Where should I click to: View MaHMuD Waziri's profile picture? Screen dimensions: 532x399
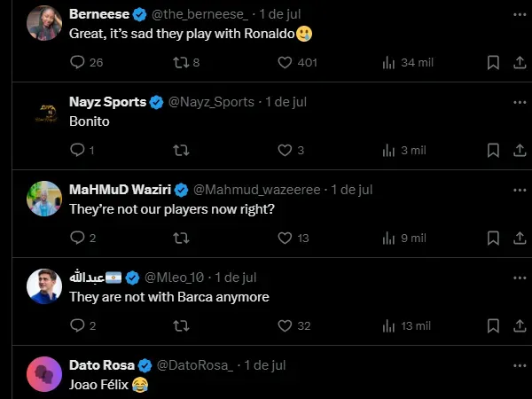point(44,199)
